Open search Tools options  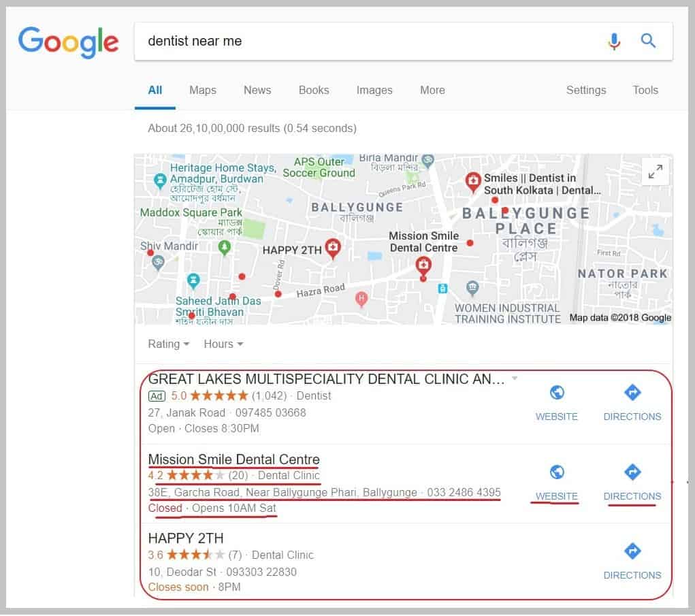point(645,90)
